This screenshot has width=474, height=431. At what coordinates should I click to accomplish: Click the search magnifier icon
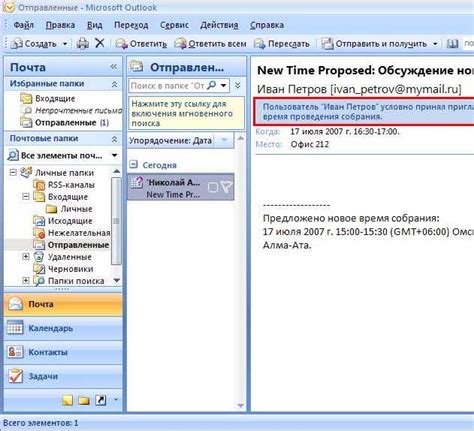coord(211,85)
